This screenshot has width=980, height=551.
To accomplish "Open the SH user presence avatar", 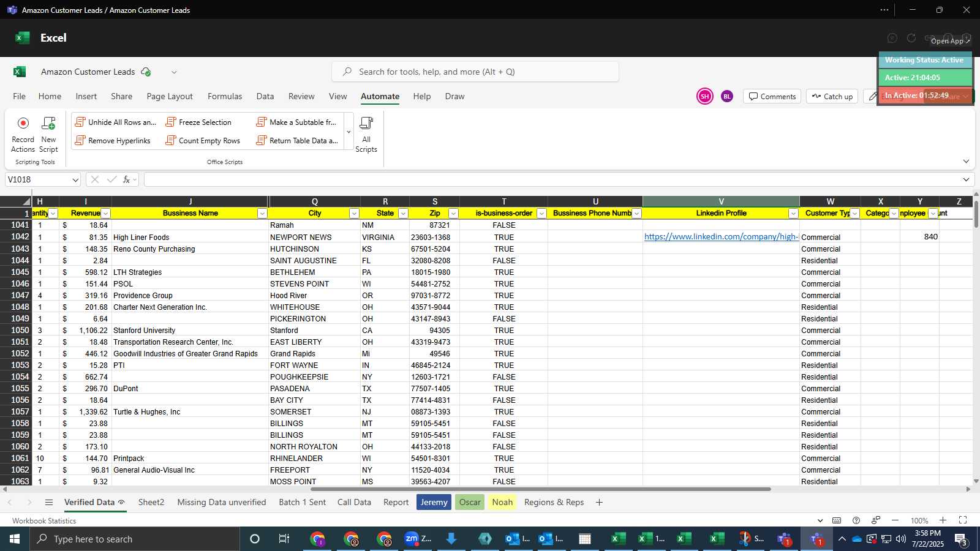I will [705, 96].
